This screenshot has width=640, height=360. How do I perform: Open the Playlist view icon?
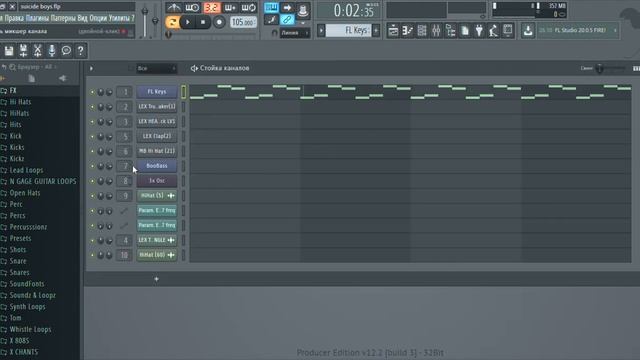[x=393, y=30]
